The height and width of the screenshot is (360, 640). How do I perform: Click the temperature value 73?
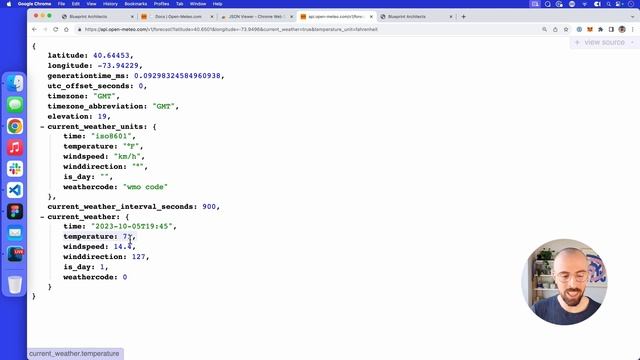(127, 237)
